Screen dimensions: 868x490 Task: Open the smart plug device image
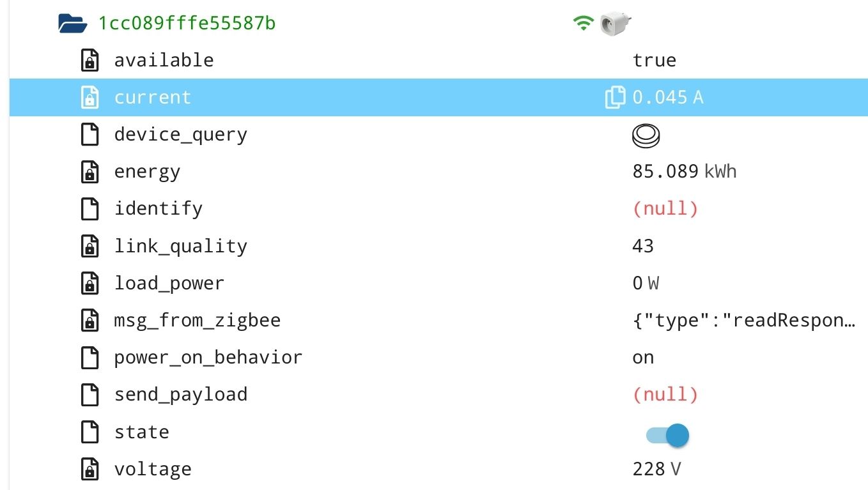pyautogui.click(x=616, y=24)
